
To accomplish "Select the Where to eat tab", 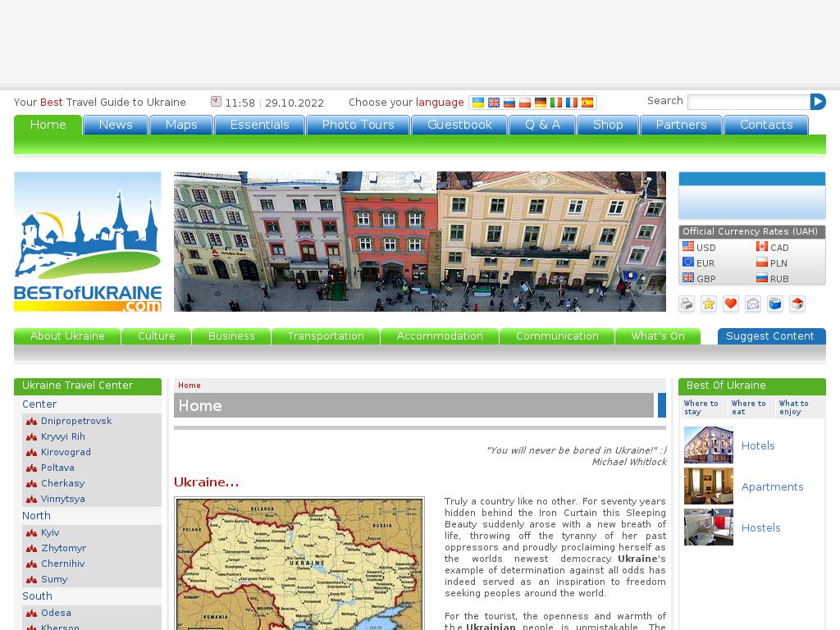I will [750, 408].
